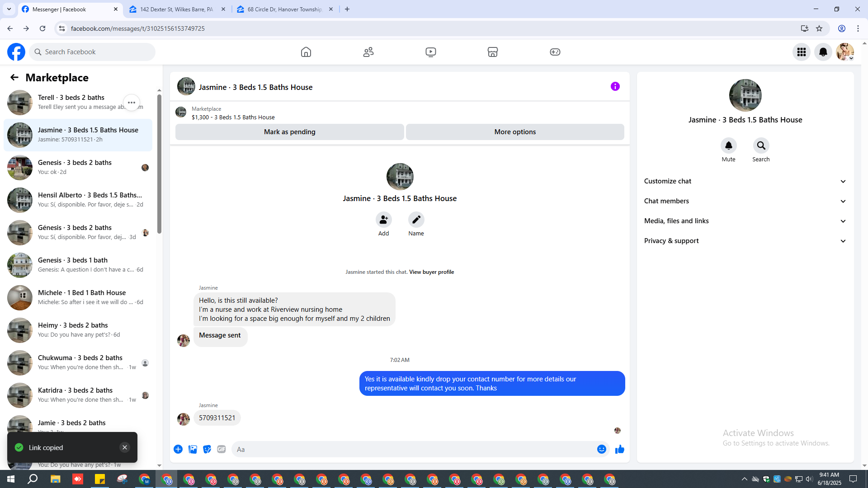868x488 pixels.
Task: Click the large house photo in info panel
Action: coord(745,95)
